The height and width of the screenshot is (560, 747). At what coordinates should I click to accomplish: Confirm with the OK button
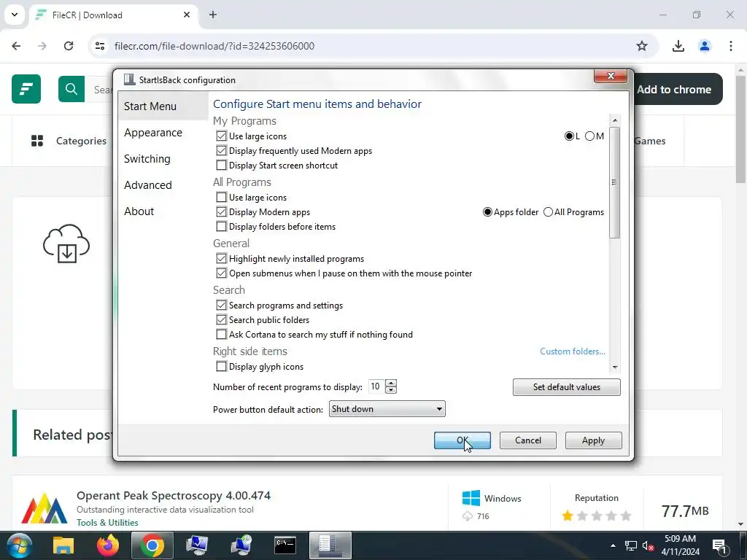pos(462,440)
